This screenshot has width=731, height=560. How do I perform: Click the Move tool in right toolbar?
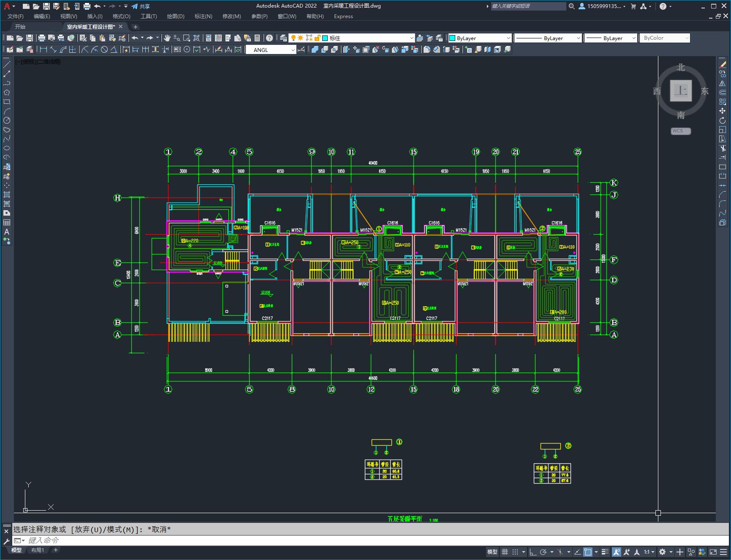723,111
